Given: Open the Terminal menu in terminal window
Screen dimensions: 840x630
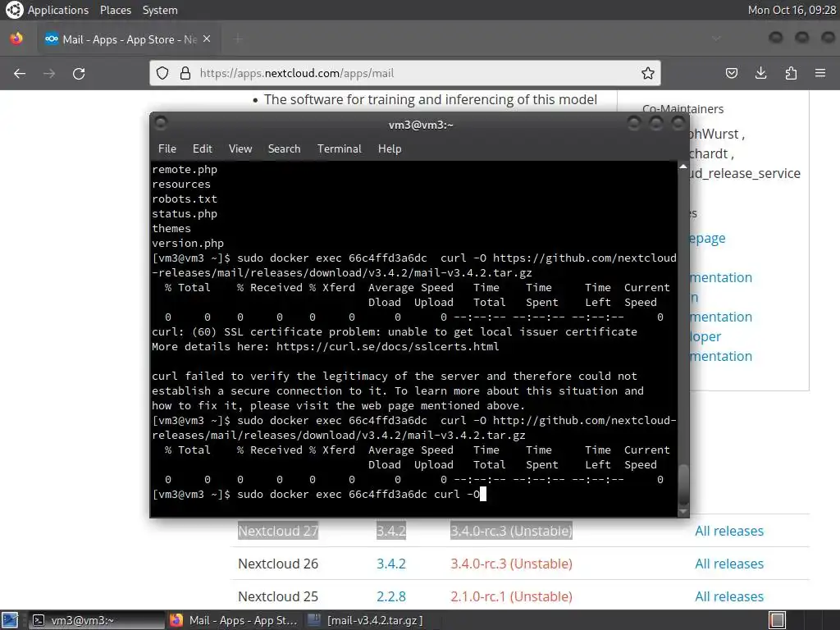Looking at the screenshot, I should 339,149.
